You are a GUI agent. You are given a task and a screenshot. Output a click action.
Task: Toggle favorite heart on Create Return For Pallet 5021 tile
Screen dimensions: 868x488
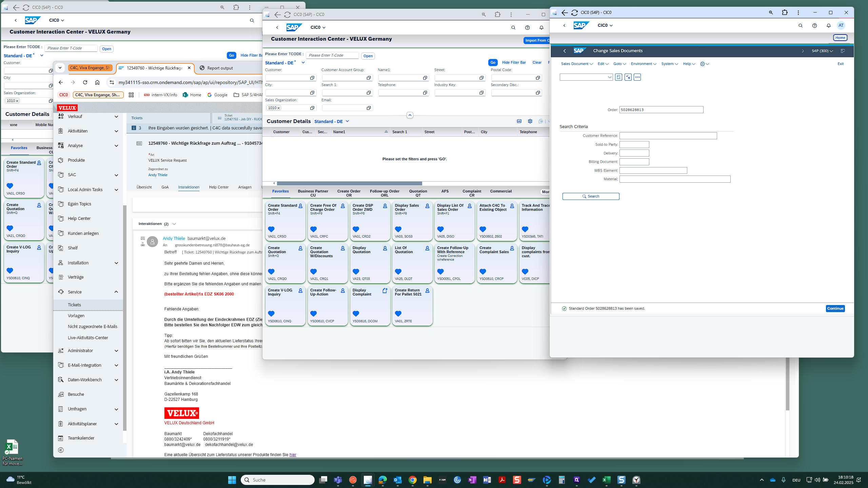398,313
